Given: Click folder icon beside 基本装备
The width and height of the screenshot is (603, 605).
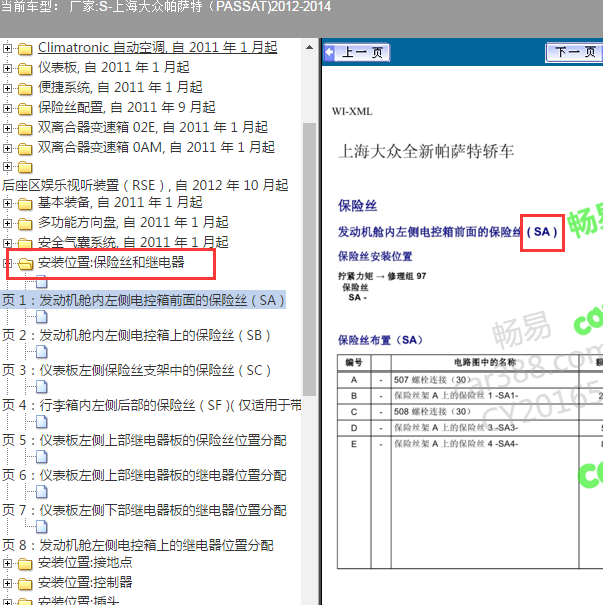Looking at the screenshot, I should point(25,204).
